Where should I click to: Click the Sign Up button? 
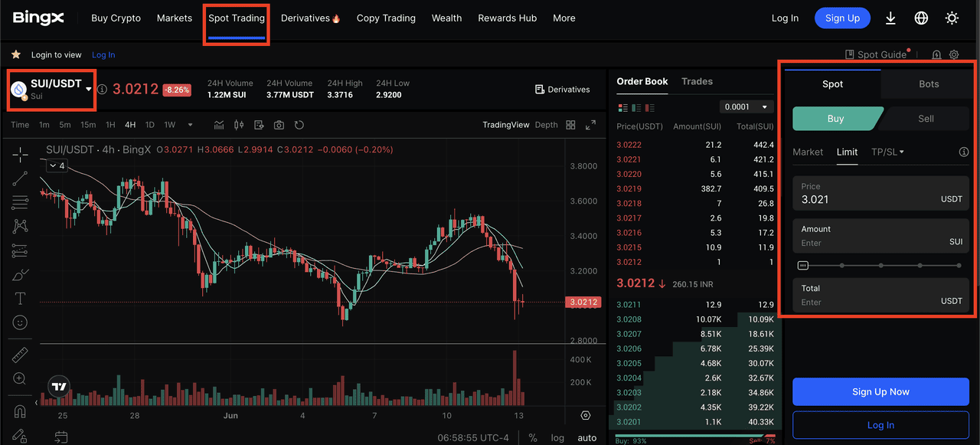click(842, 18)
